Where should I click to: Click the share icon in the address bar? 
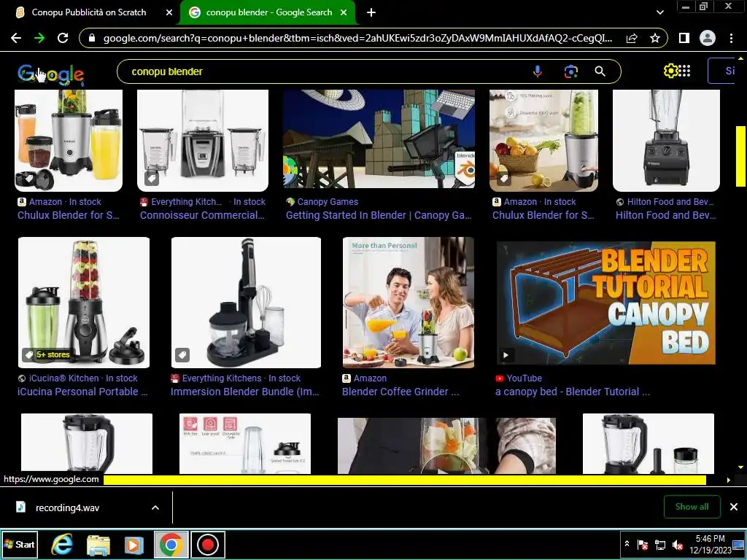[632, 38]
